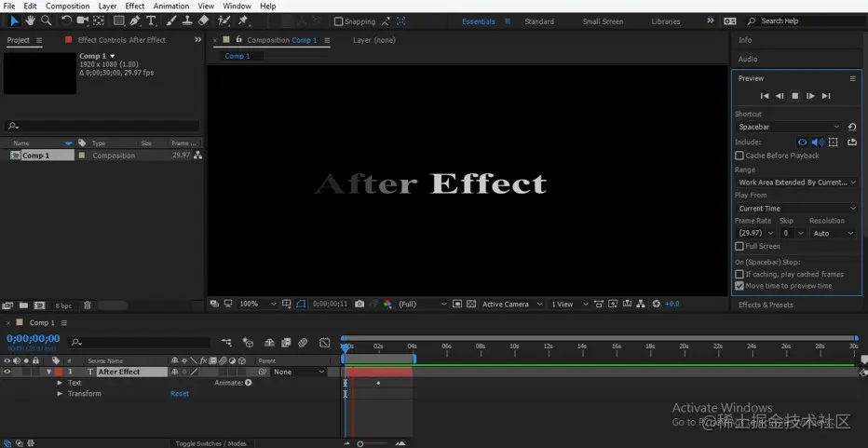Open the preview Resolution Auto dropdown

coord(834,233)
